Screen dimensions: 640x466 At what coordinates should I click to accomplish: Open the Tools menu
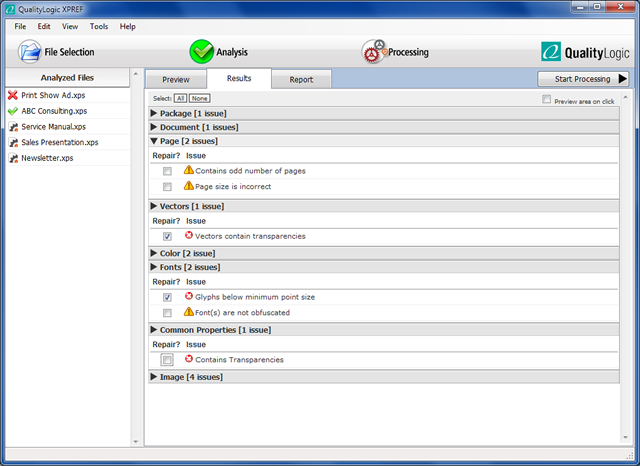point(99,27)
